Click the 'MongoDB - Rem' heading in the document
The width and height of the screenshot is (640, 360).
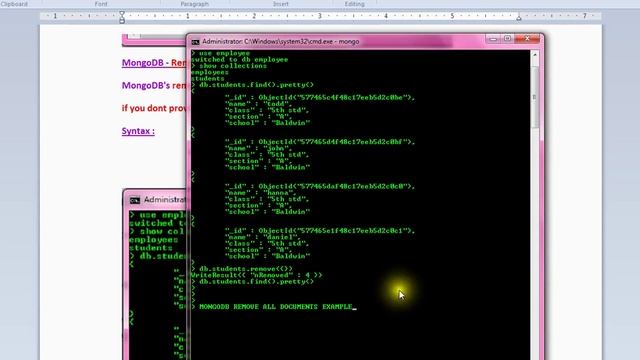pos(154,63)
